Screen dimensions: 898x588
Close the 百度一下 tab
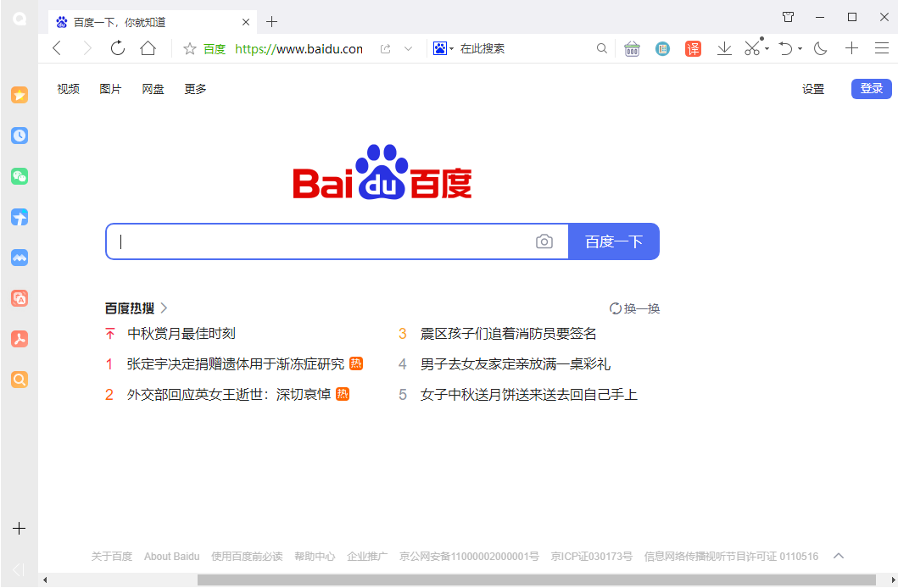coord(246,22)
